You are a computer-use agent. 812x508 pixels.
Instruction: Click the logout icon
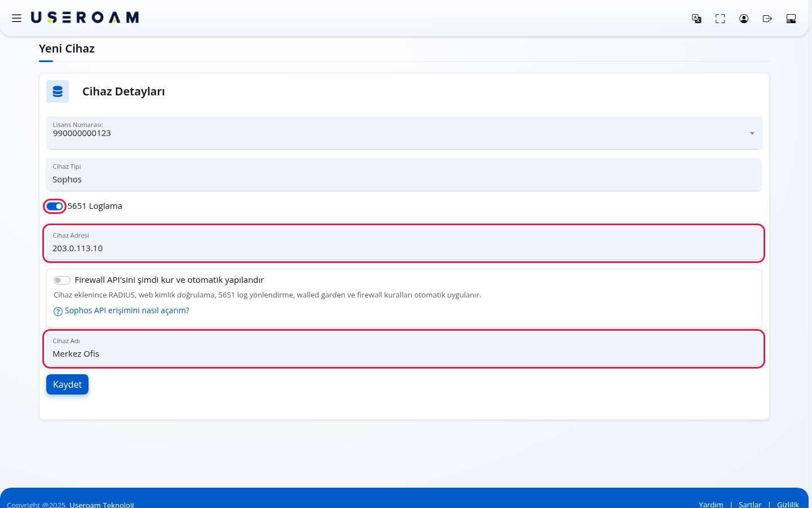[767, 19]
